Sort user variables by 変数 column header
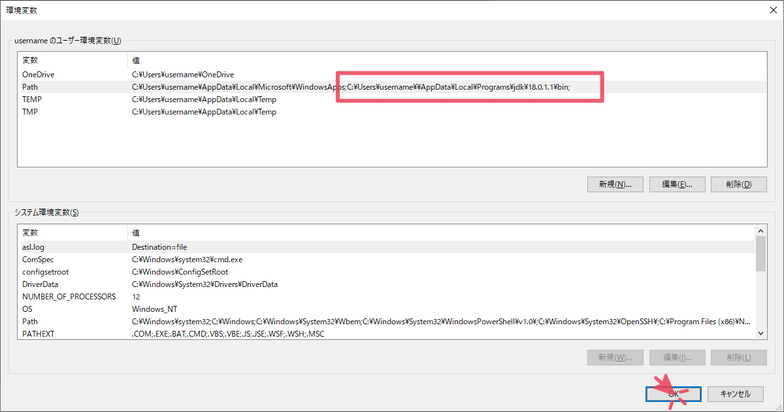 [70, 61]
